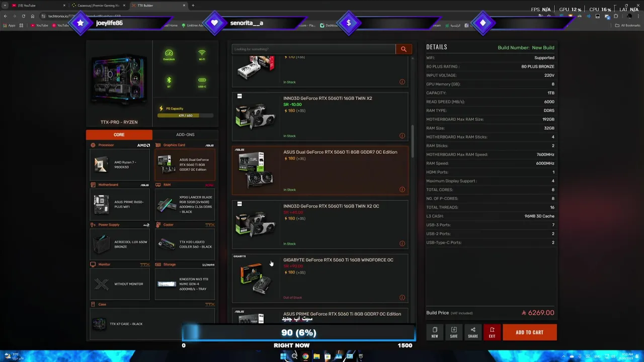Open info for GIGABYTE WINDFORCE OC card
The height and width of the screenshot is (362, 644).
pos(402,298)
